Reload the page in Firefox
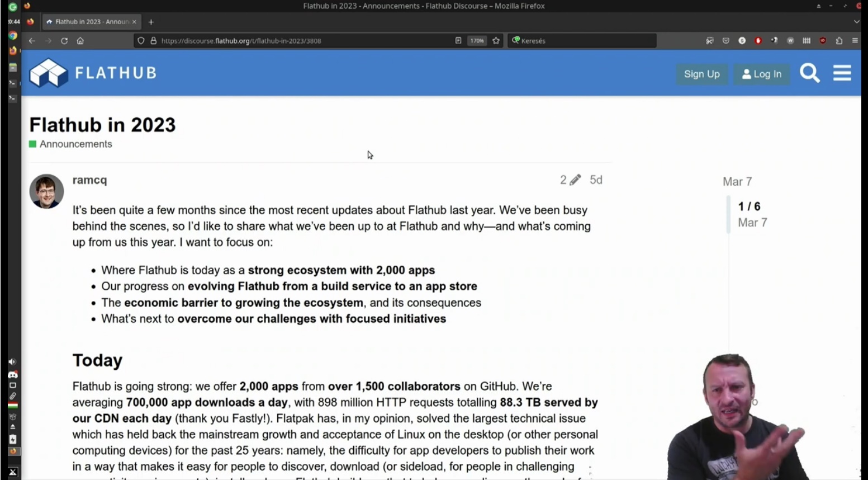Screen dimensions: 868x480 (x=64, y=41)
